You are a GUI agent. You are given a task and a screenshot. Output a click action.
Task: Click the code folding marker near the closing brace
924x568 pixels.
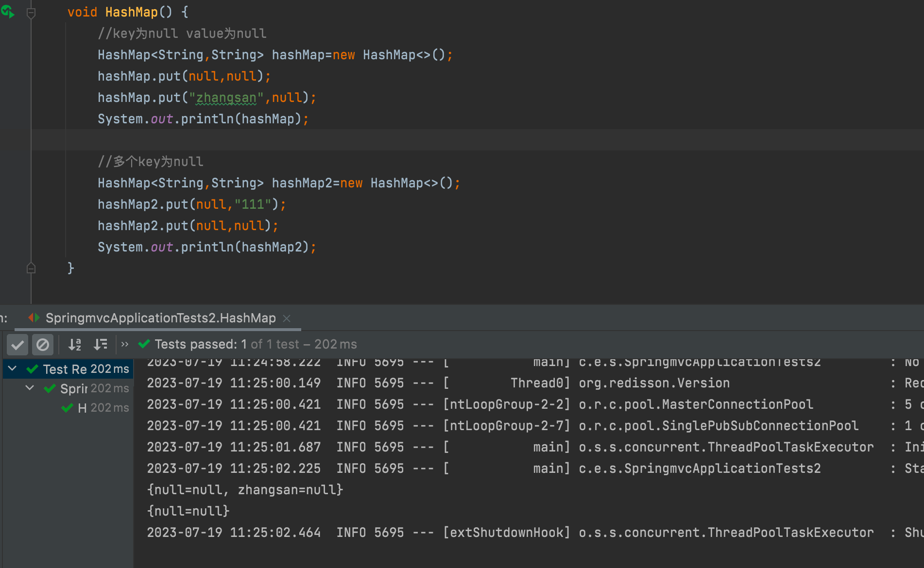[31, 267]
